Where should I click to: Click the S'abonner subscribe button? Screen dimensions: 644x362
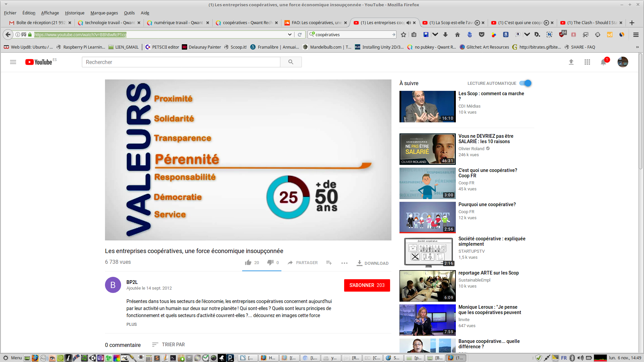click(367, 285)
